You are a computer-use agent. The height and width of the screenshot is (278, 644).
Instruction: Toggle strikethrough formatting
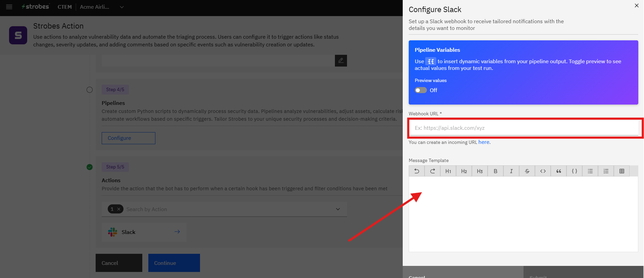pyautogui.click(x=527, y=171)
